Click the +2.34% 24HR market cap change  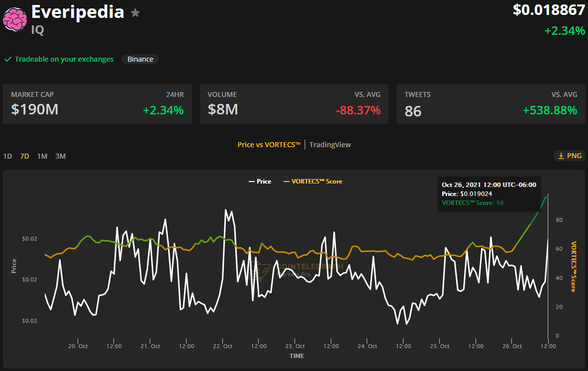(x=163, y=110)
